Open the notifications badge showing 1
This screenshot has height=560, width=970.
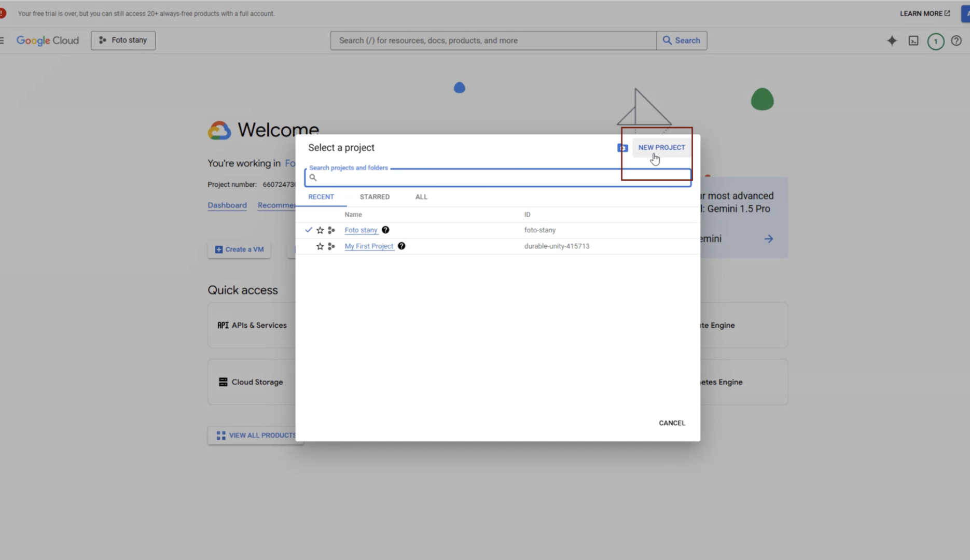[x=936, y=41]
